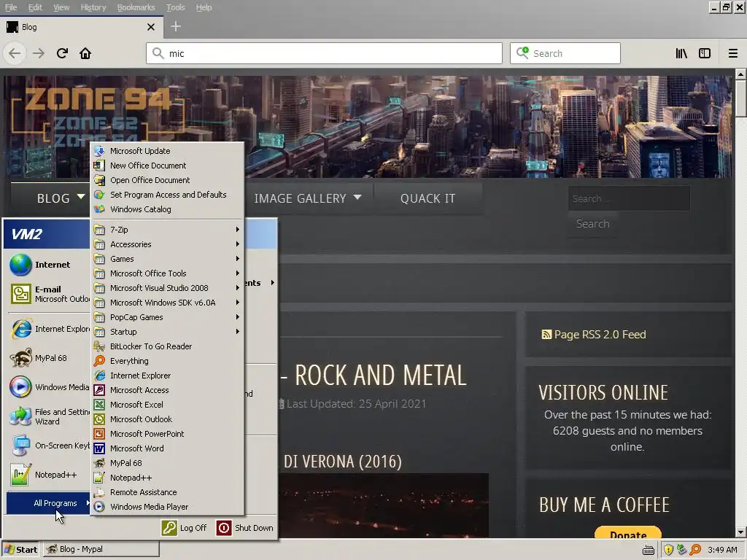Click All Programs in Start menu

tap(49, 503)
